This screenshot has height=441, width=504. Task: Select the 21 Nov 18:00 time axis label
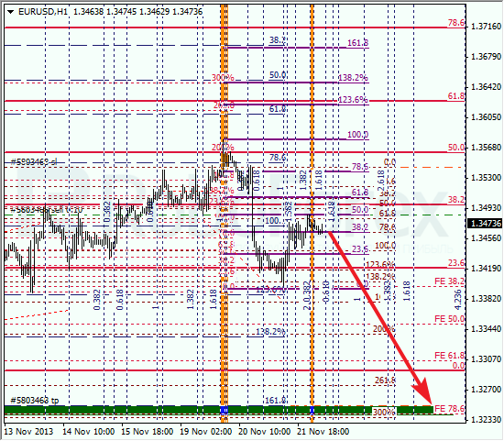(323, 431)
